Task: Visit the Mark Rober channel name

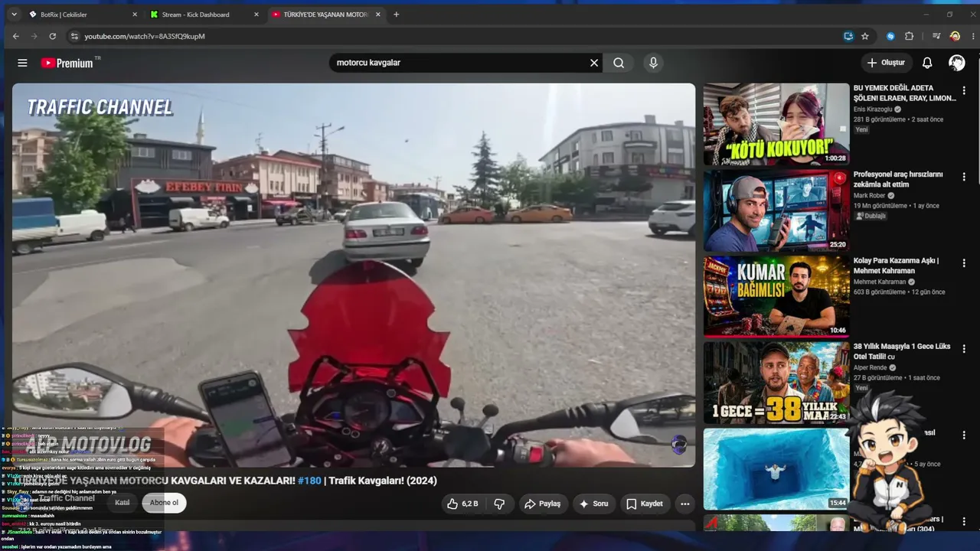Action: (869, 196)
